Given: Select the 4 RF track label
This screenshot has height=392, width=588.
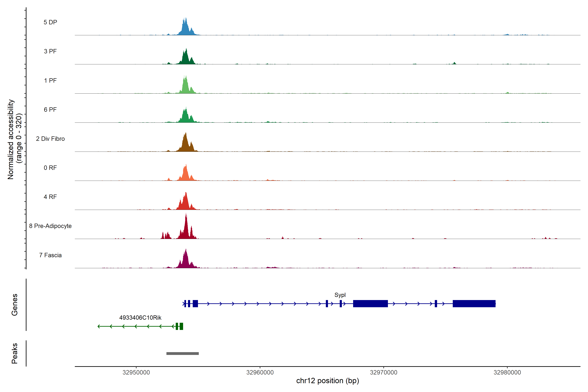Looking at the screenshot, I should tap(50, 197).
